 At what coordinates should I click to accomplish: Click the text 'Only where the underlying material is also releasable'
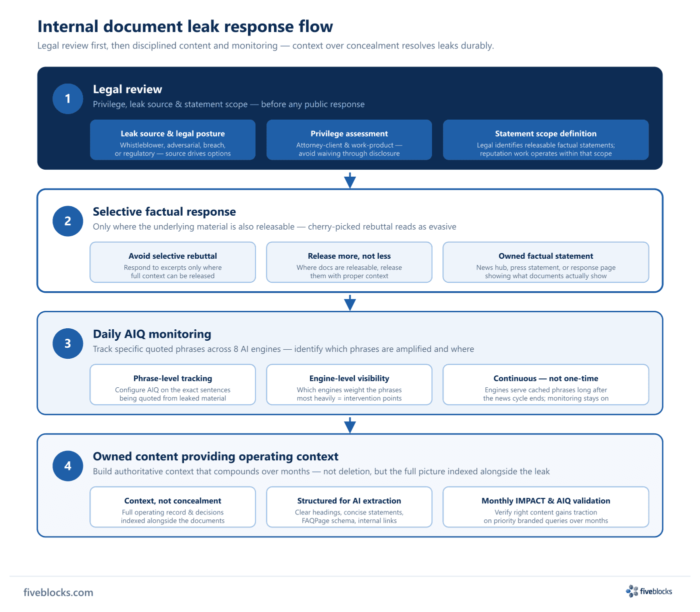[193, 227]
